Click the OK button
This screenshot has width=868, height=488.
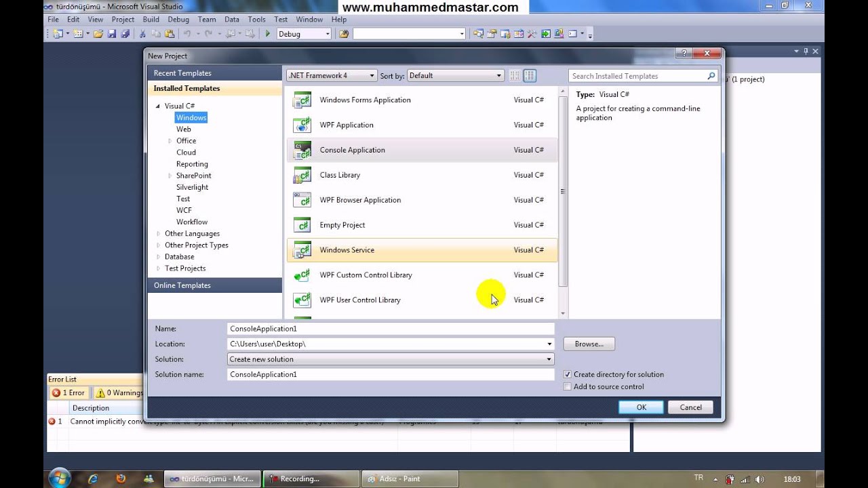point(641,407)
